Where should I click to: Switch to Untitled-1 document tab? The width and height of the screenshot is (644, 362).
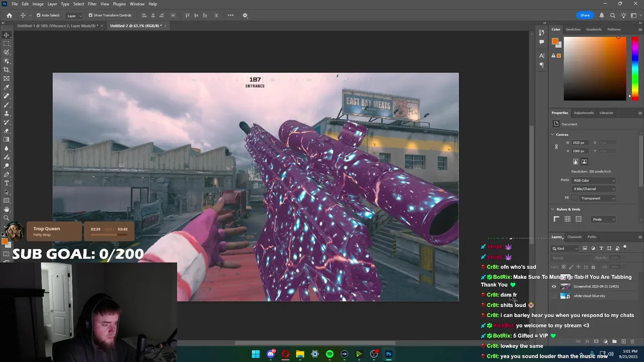coord(57,26)
